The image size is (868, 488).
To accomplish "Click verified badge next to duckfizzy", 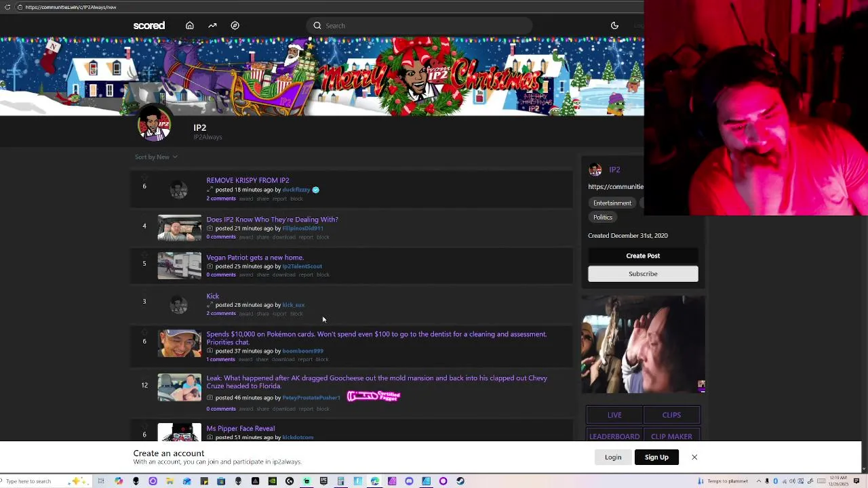I will 315,190.
